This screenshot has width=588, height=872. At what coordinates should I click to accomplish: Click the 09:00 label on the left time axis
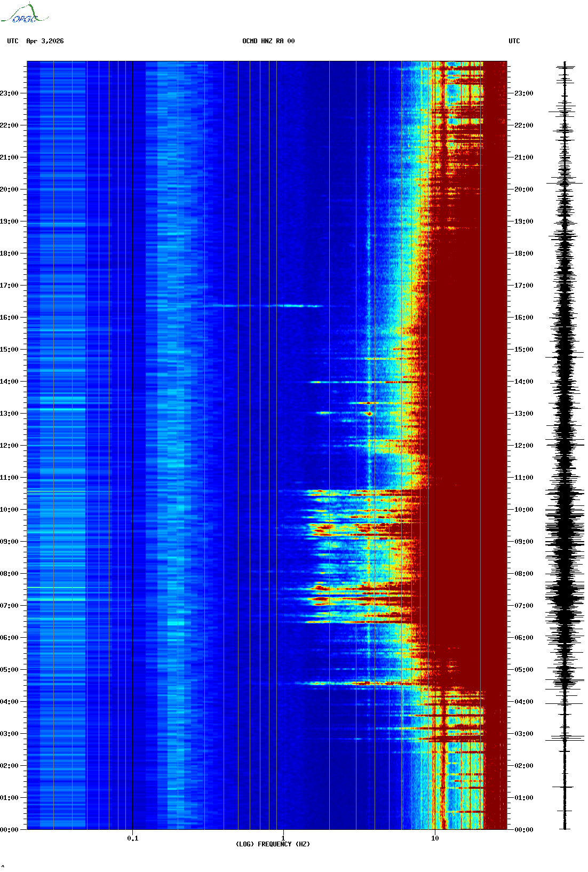coord(9,542)
